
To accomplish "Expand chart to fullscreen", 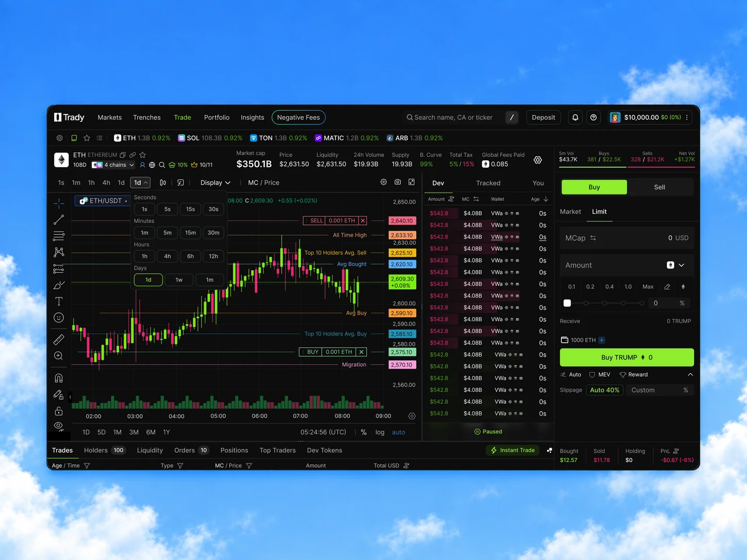I will click(412, 182).
